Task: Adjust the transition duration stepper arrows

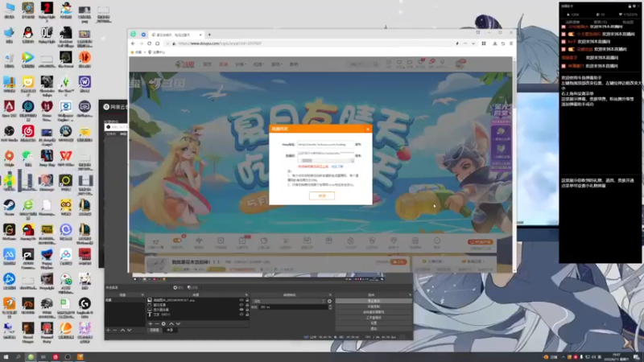Action: 330,307
